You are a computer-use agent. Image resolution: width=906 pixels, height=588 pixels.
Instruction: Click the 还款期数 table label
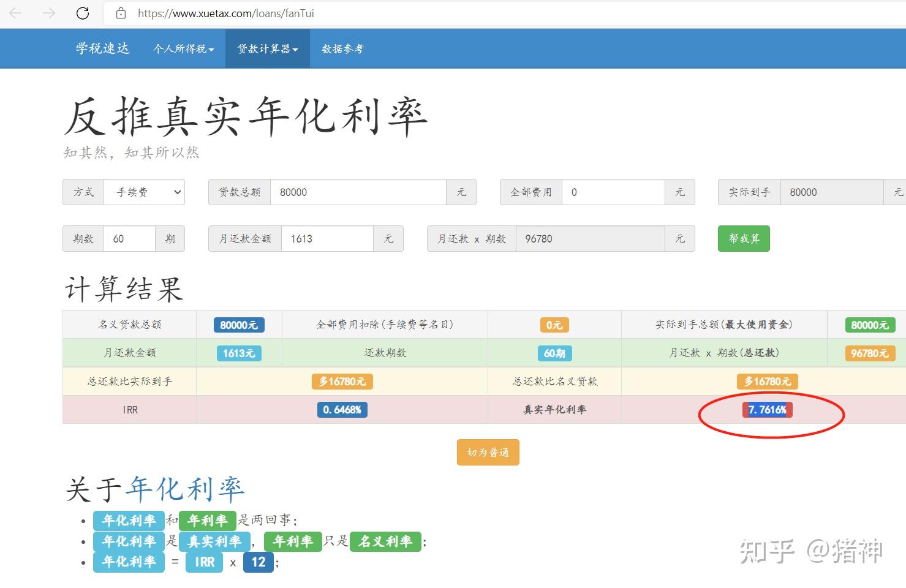385,353
